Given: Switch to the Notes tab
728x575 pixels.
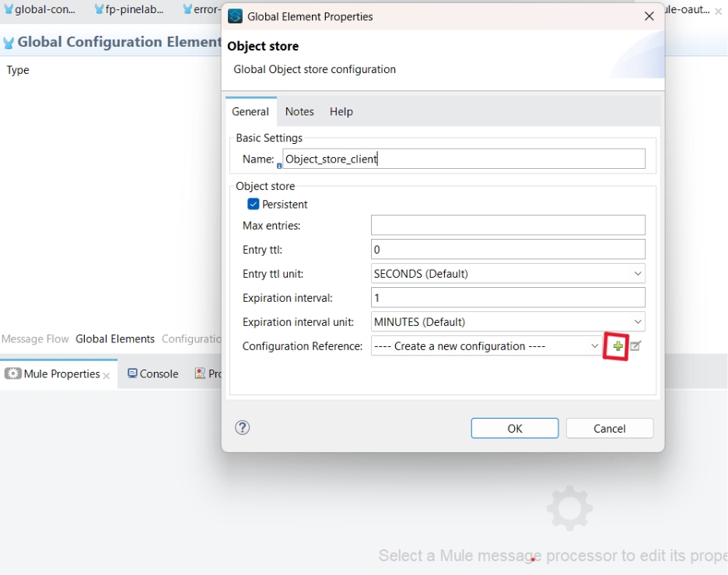Looking at the screenshot, I should click(x=299, y=111).
